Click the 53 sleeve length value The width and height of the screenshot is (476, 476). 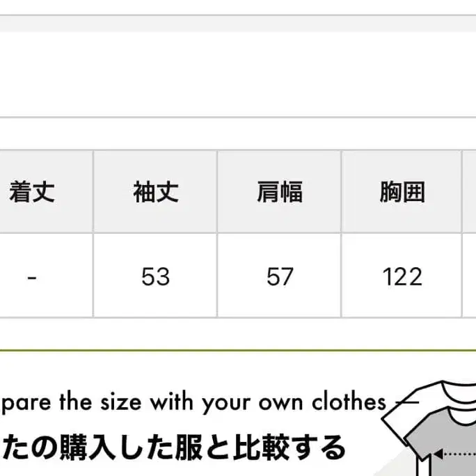[x=155, y=276]
